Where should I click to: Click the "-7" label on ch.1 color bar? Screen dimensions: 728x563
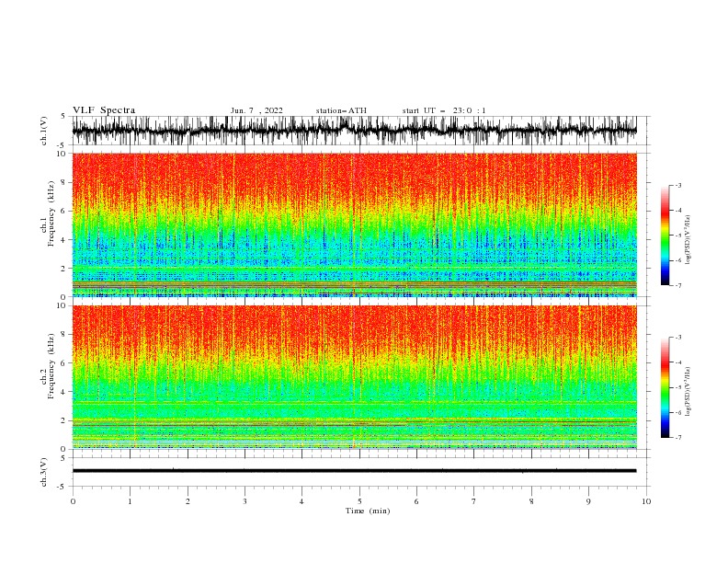(x=678, y=285)
